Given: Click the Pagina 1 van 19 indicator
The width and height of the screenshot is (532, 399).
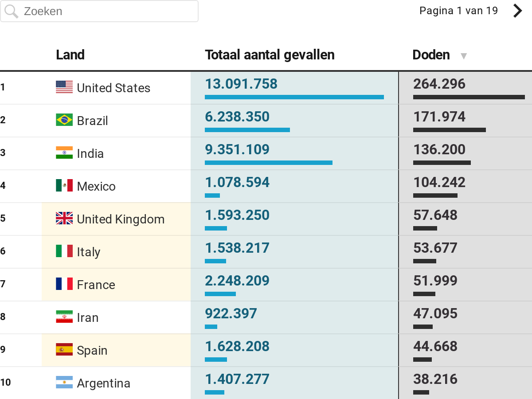Looking at the screenshot, I should 458,11.
